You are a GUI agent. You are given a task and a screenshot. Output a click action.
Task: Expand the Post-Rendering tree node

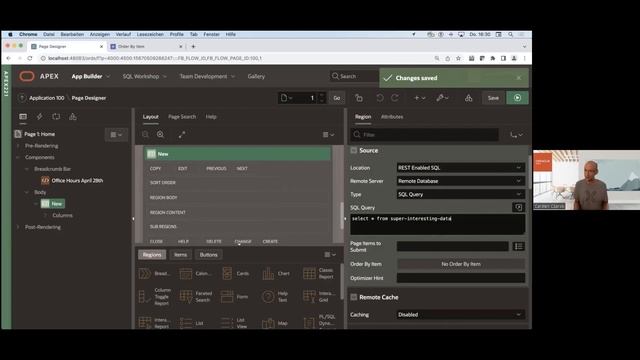[18, 227]
